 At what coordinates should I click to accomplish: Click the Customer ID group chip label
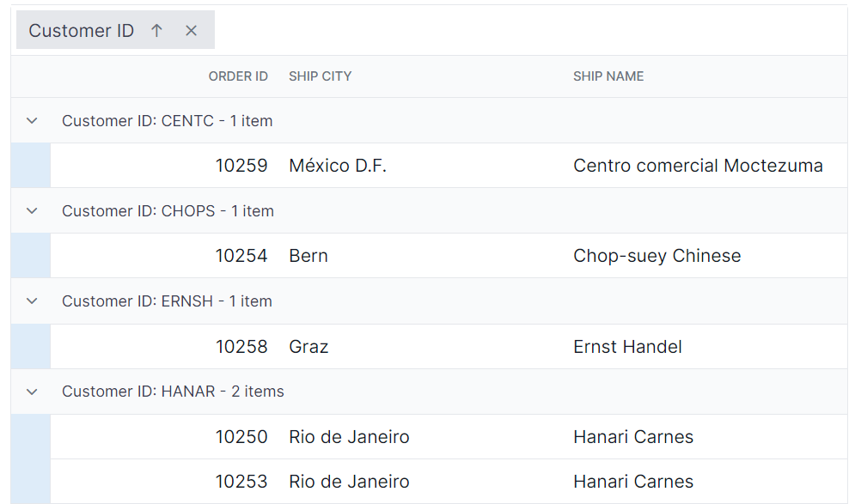click(82, 31)
